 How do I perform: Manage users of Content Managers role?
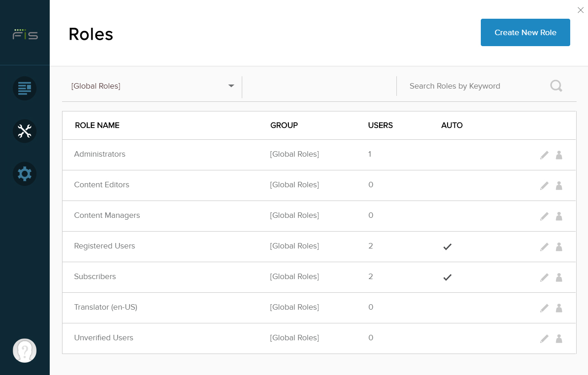click(x=559, y=217)
